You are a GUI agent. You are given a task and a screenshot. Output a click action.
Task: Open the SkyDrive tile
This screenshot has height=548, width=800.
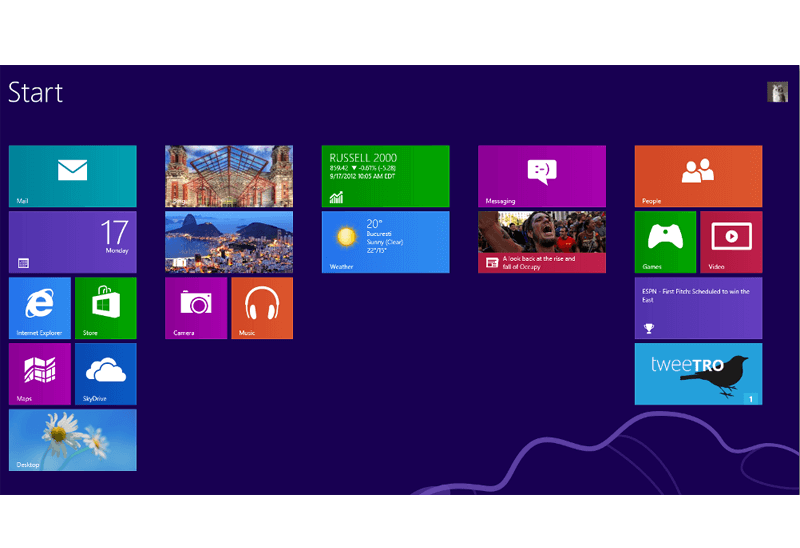[x=106, y=373]
